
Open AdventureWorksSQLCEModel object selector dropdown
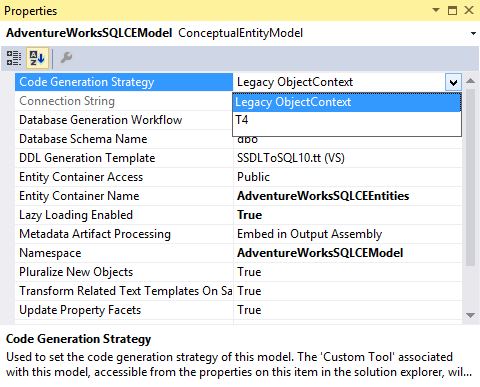tap(473, 33)
